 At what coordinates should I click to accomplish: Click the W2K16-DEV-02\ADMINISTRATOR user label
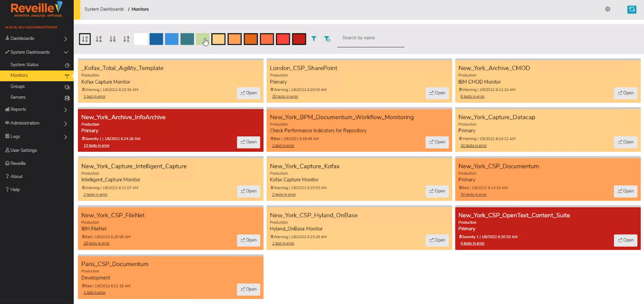31,27
